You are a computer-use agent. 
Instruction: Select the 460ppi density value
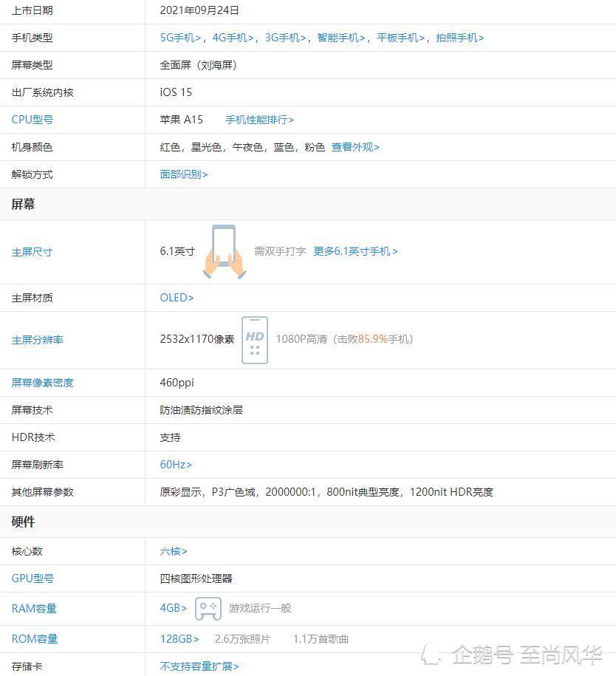coord(177,383)
